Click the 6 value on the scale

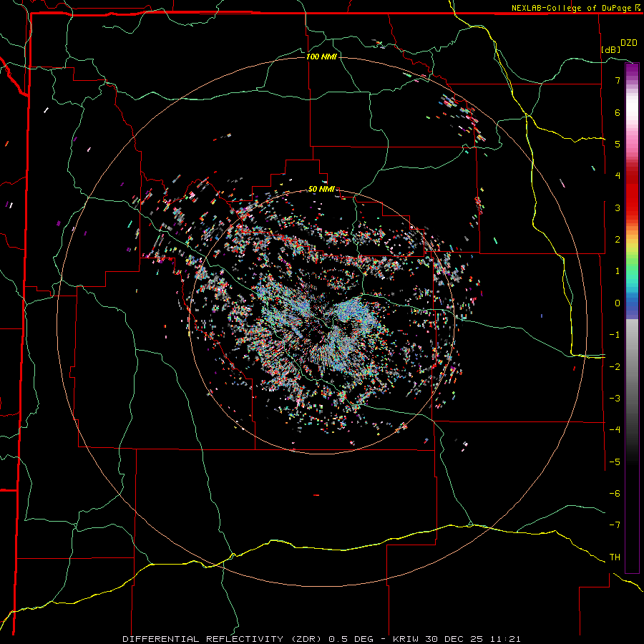tap(618, 112)
